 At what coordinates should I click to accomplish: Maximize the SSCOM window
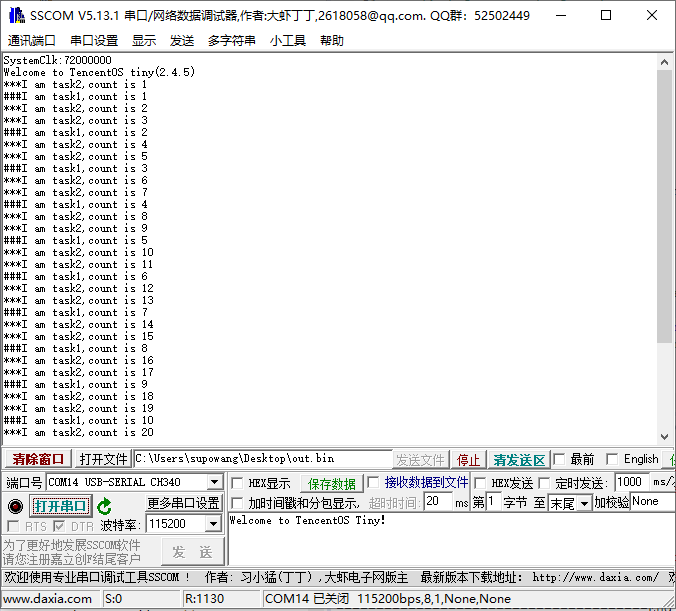coord(606,16)
